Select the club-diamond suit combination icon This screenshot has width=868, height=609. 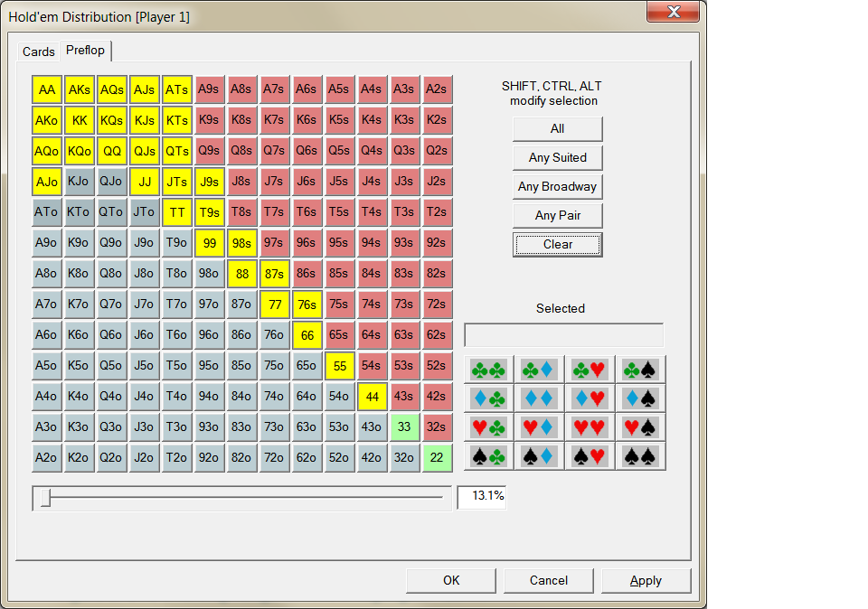pyautogui.click(x=539, y=370)
